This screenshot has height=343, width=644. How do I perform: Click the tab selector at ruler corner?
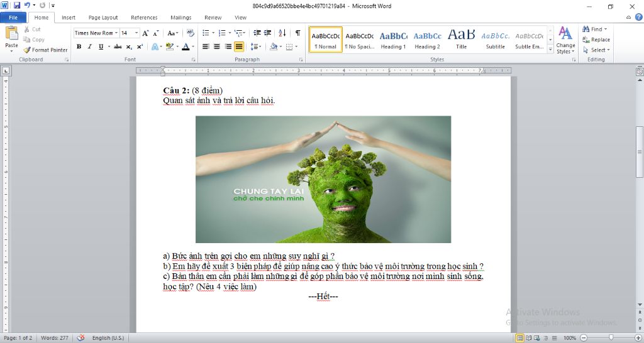6,70
